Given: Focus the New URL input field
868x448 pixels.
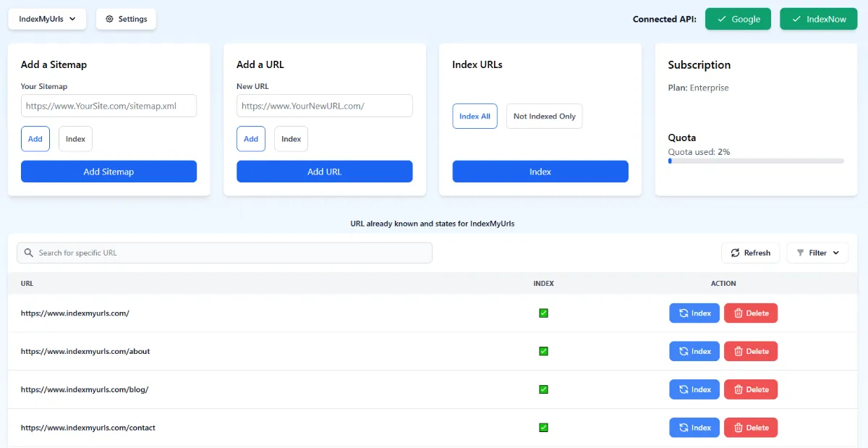Looking at the screenshot, I should click(324, 106).
